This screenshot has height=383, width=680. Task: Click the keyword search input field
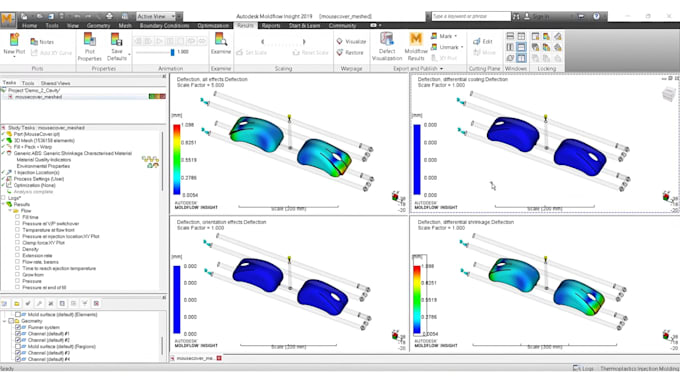[x=471, y=16]
